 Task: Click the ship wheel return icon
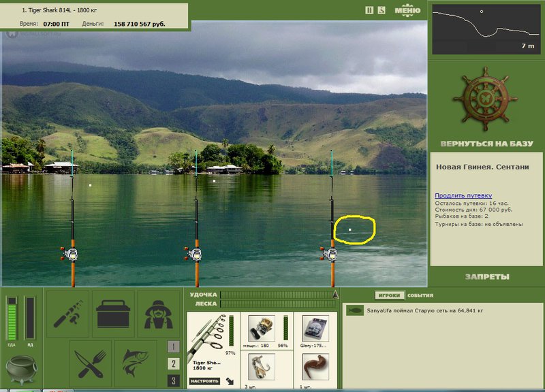[x=486, y=99]
